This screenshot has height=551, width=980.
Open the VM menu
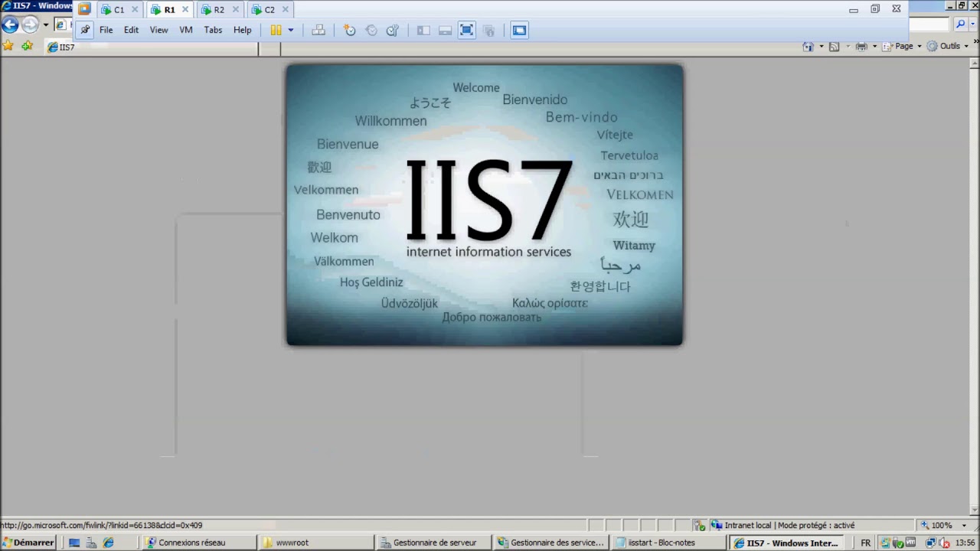coord(186,30)
